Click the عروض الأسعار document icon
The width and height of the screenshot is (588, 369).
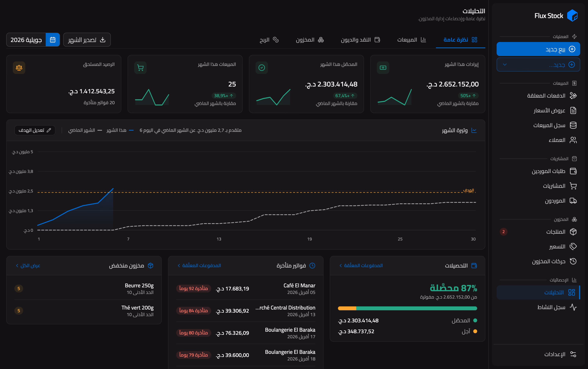tap(573, 111)
